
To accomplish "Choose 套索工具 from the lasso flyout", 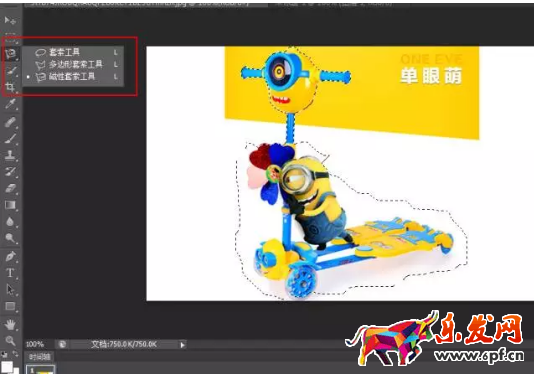I will 74,52.
